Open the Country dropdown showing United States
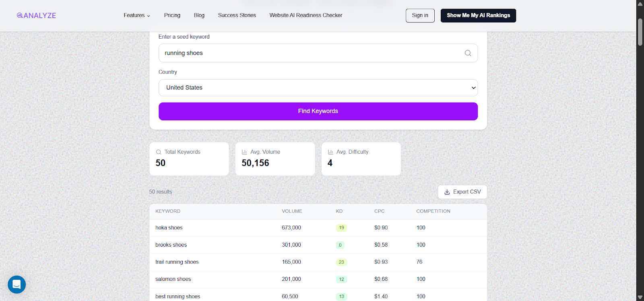The height and width of the screenshot is (301, 644). click(318, 88)
